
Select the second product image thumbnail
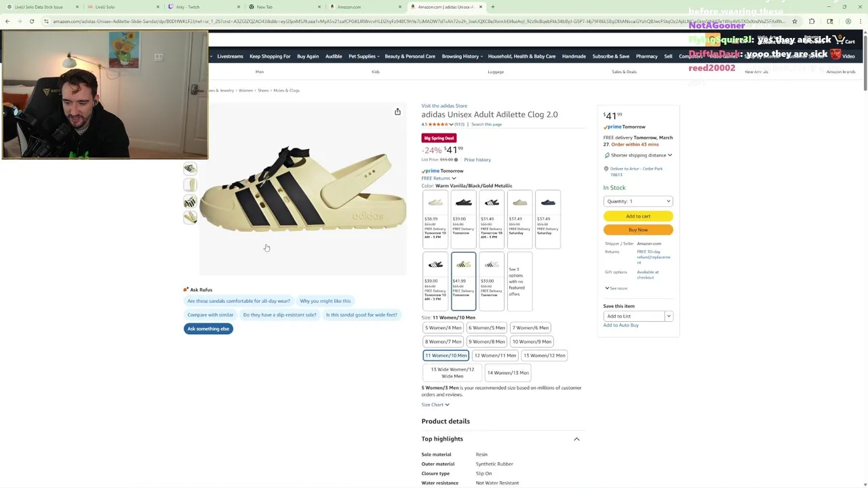tap(190, 185)
